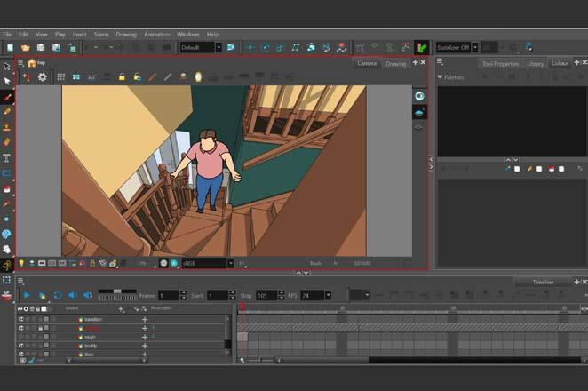This screenshot has width=588, height=391.
Task: Switch to the Library tab
Action: click(536, 64)
